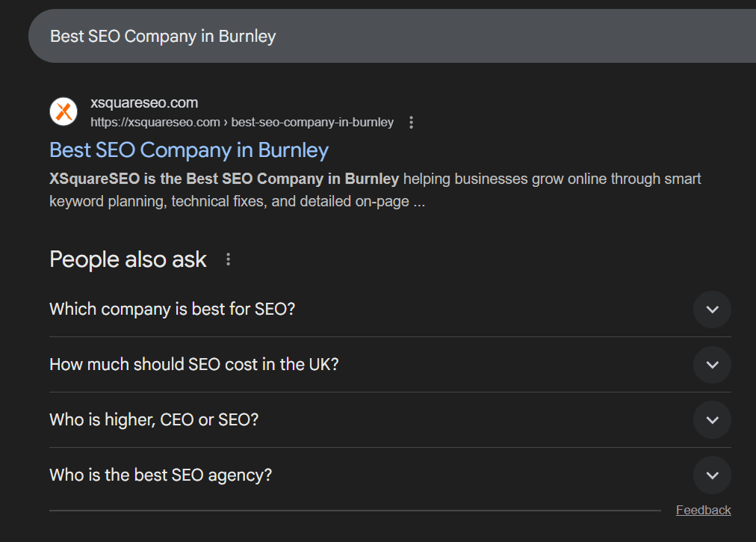Open the People also ask options menu
Image resolution: width=756 pixels, height=542 pixels.
(228, 258)
